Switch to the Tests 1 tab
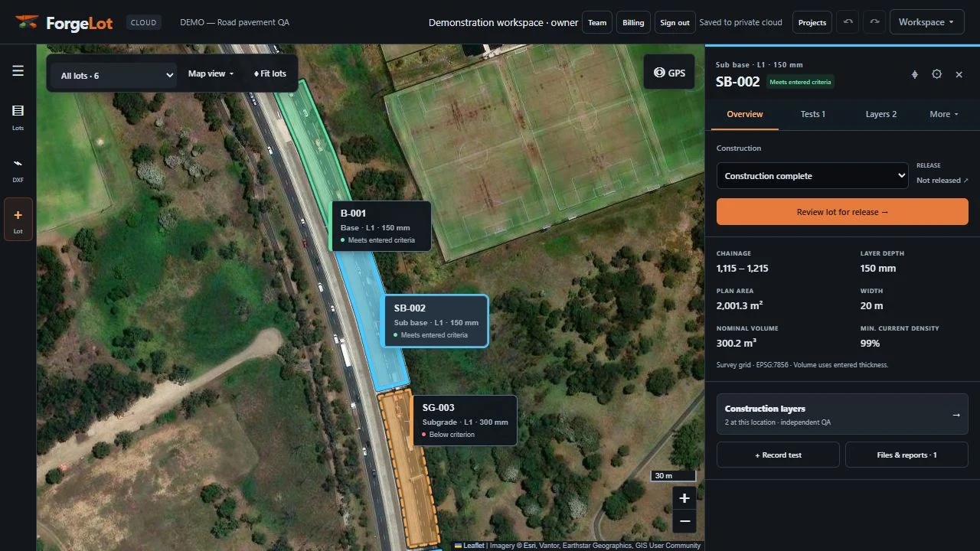 click(812, 114)
